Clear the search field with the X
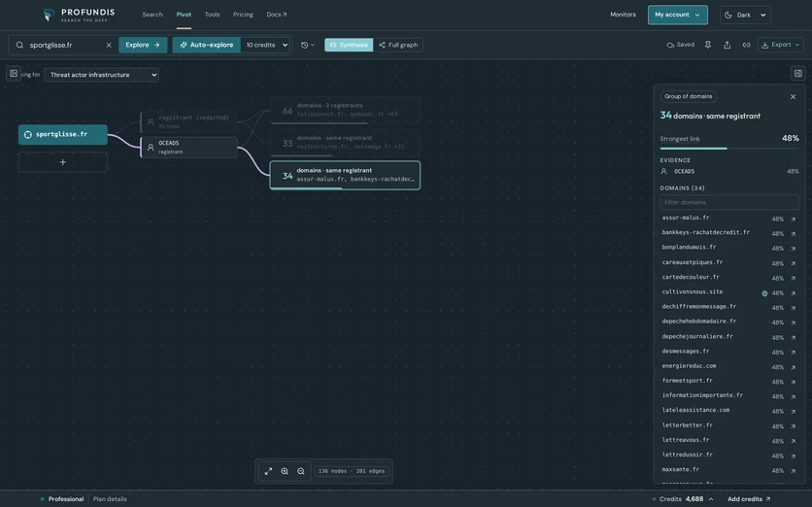 [109, 45]
